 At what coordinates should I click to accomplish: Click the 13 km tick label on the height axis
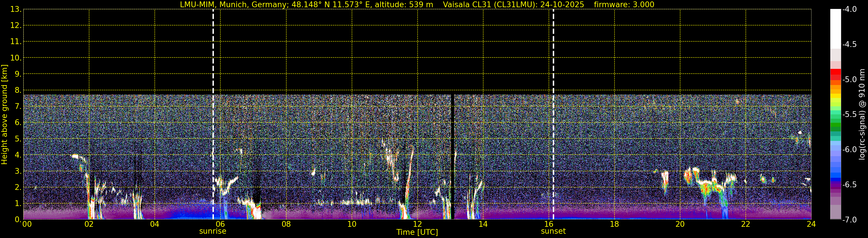(16, 10)
